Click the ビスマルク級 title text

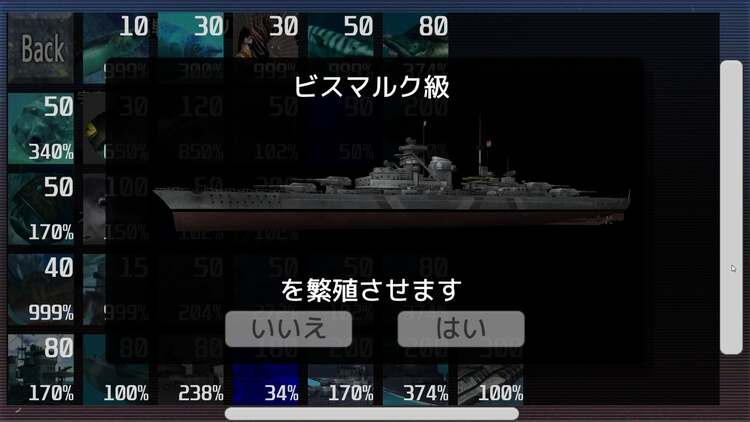[x=372, y=87]
